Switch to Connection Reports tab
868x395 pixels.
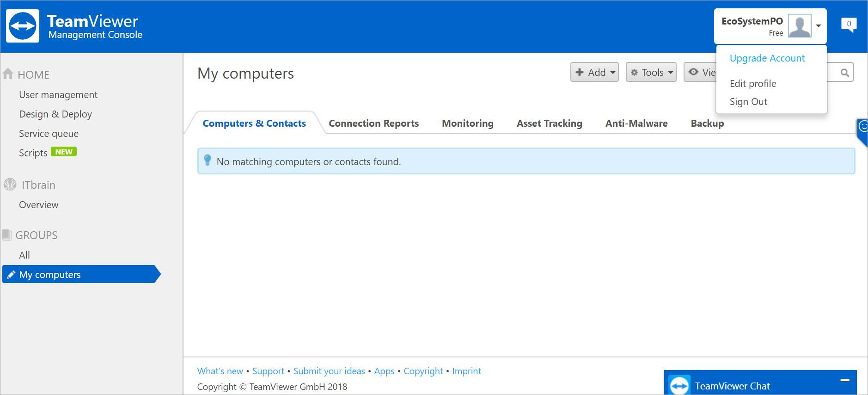[x=373, y=123]
